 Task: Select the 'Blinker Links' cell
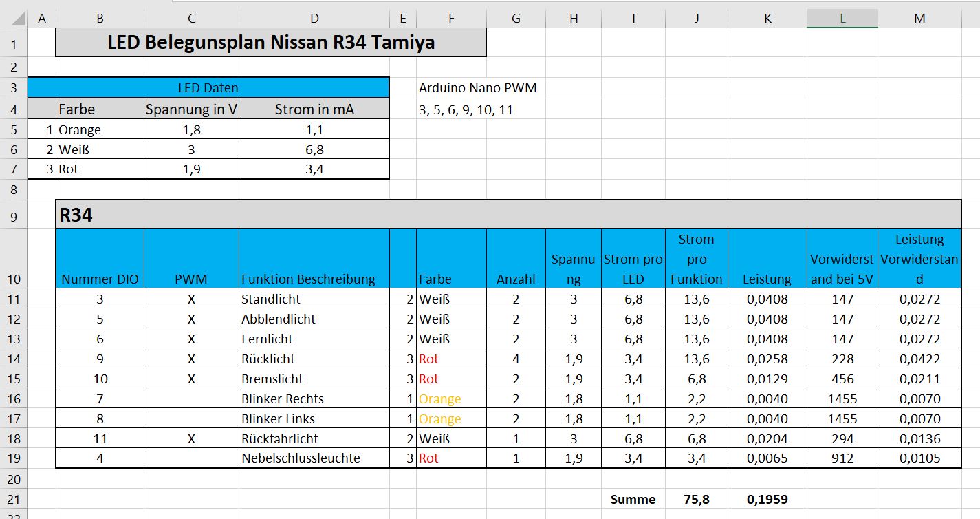314,419
